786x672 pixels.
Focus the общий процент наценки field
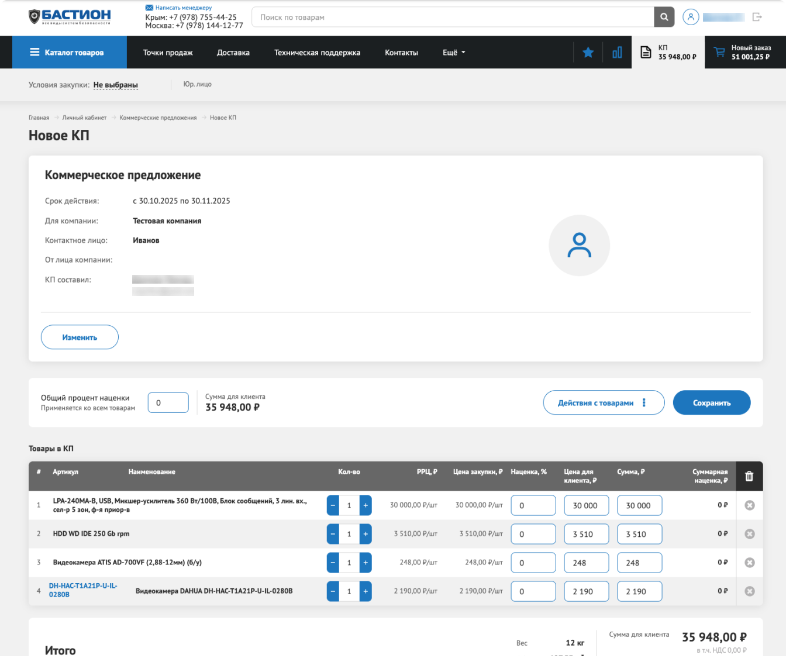[x=168, y=402]
